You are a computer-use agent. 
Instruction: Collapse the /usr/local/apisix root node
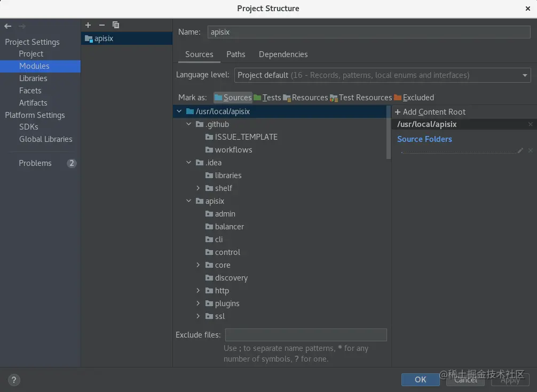[179, 111]
